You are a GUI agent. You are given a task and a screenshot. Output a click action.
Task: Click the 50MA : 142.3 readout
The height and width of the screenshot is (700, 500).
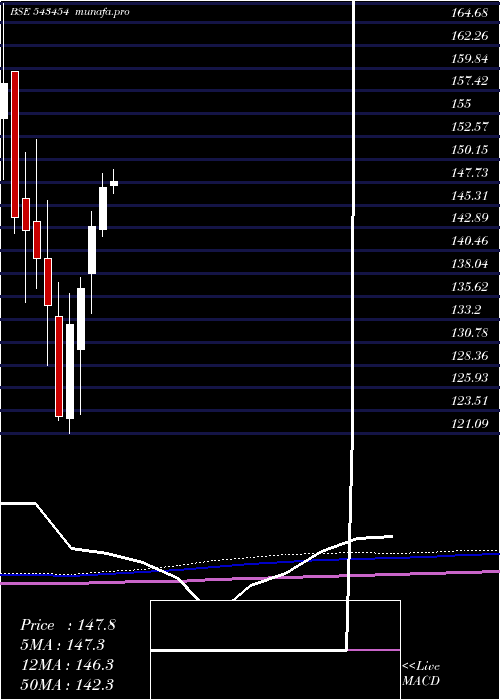coord(67,685)
